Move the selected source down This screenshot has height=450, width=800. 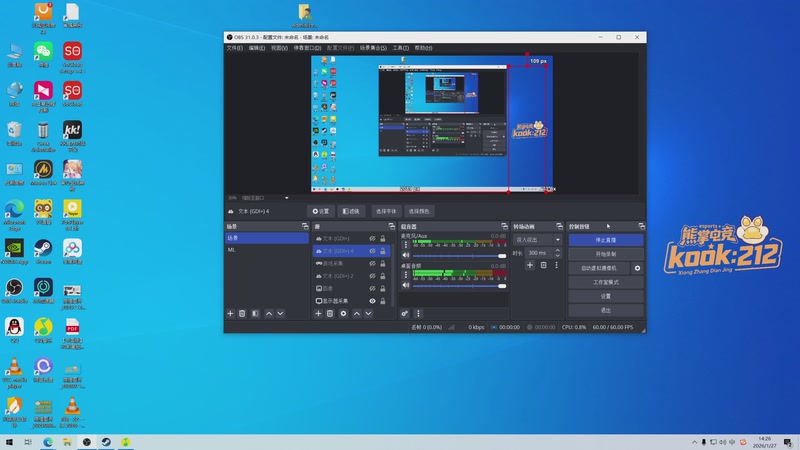tap(368, 313)
